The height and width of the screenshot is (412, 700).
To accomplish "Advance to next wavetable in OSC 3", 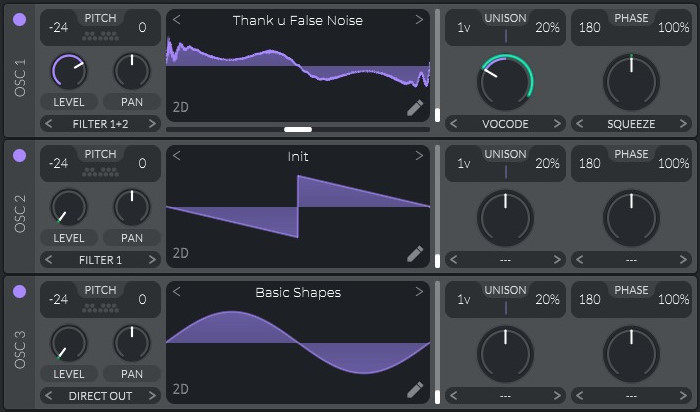I will (419, 293).
